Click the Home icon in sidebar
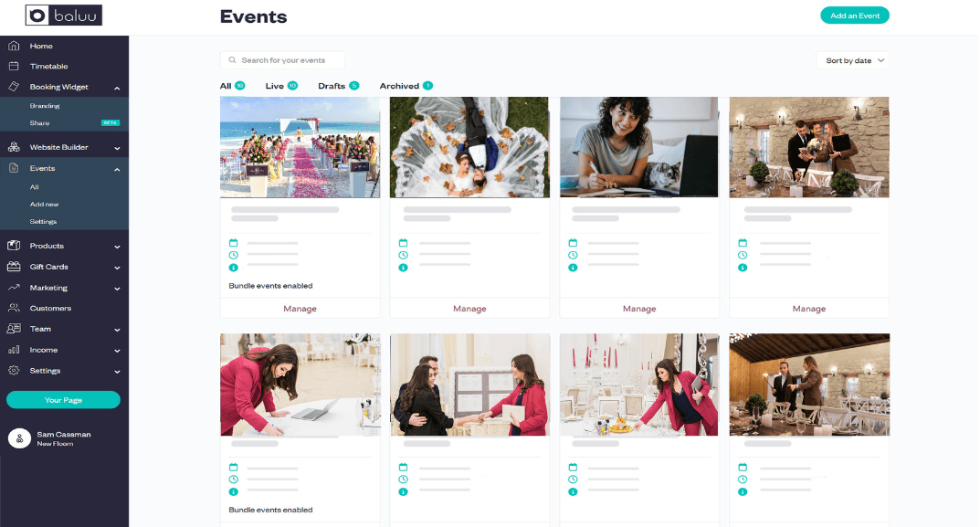Viewport: 980px width, 527px height. (14, 46)
